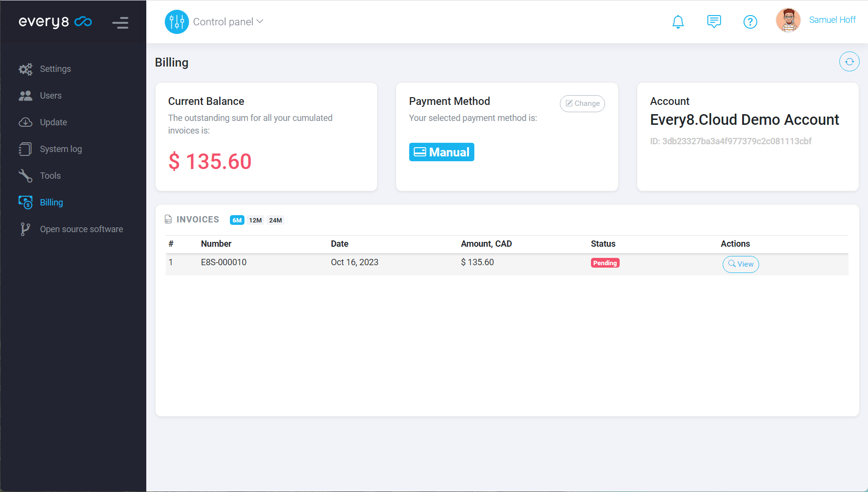Collapse the sidebar with the hamburger icon
This screenshot has width=868, height=492.
pyautogui.click(x=120, y=22)
